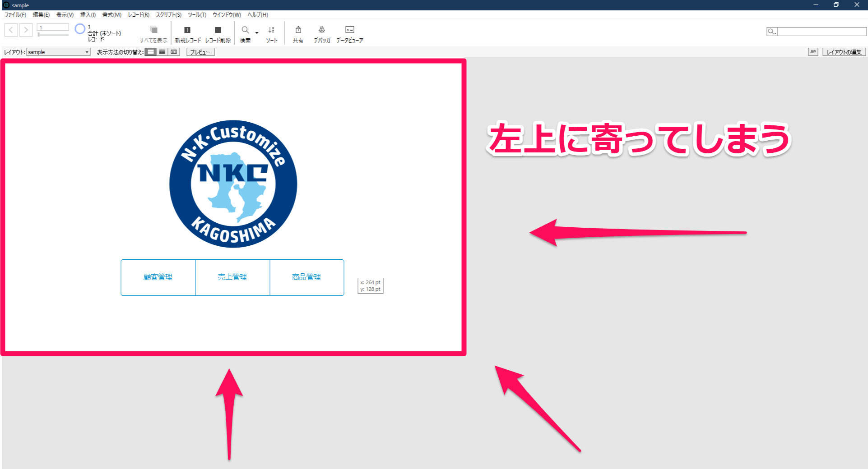Open the 書式(M) menu
The width and height of the screenshot is (868, 469).
pyautogui.click(x=112, y=15)
